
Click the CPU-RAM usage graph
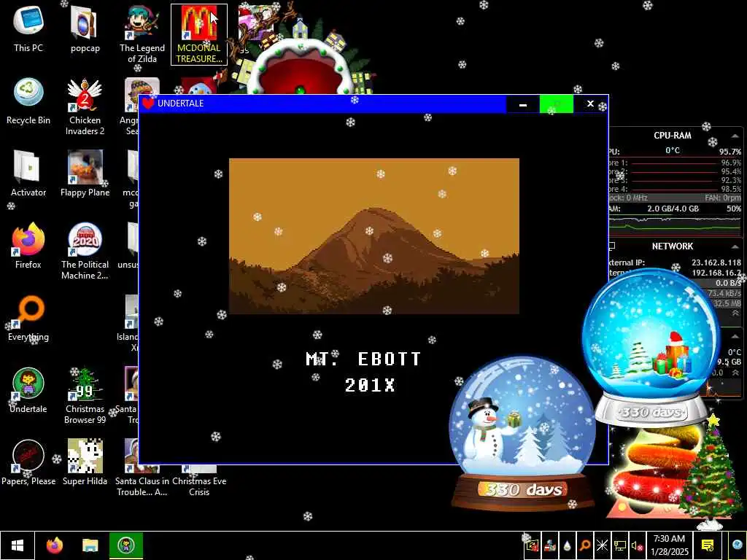675,226
